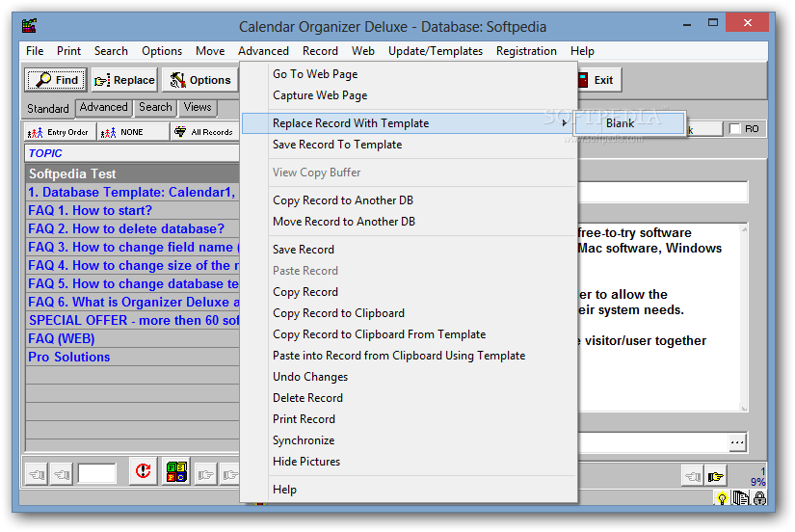Switch to the Views tab

click(x=198, y=108)
